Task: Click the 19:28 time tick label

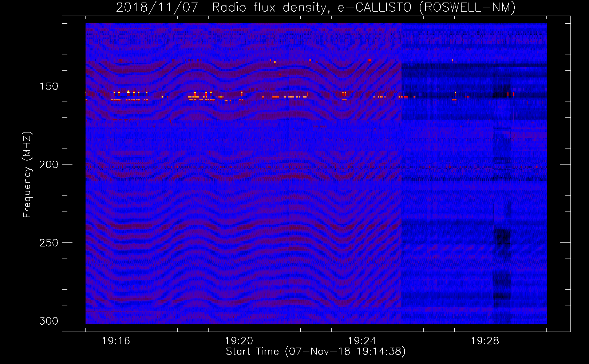Action: pos(485,341)
